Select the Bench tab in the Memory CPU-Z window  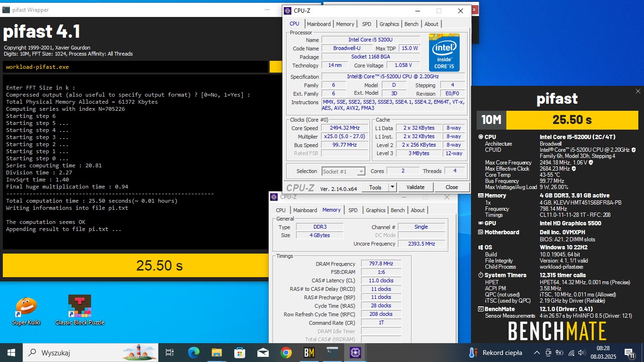(397, 210)
